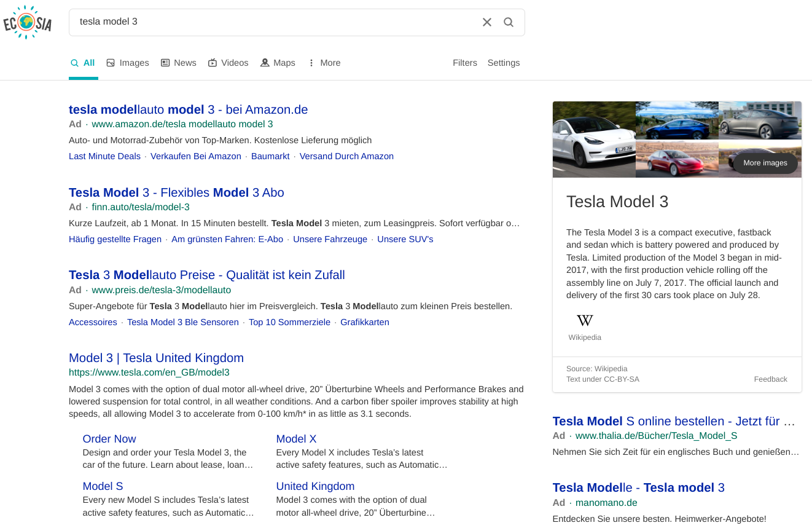Viewport: 812px width, 528px height.
Task: Click the Tesla Model 3 panel heading
Action: [617, 202]
